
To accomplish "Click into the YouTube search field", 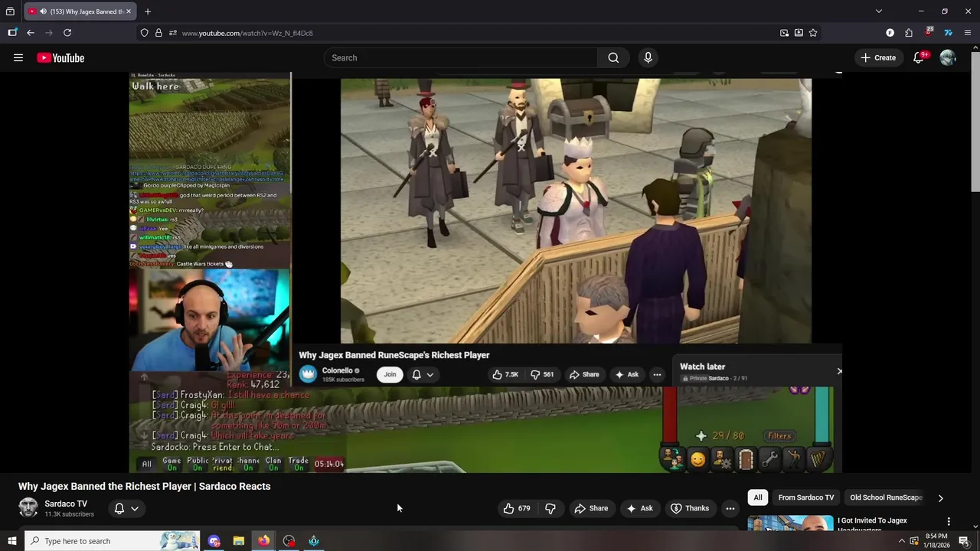I will coord(459,57).
